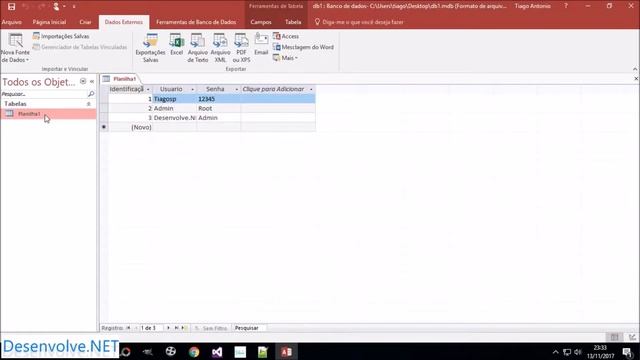The width and height of the screenshot is (640, 360).
Task: Export to Arquivo de Texto
Action: pos(198,48)
